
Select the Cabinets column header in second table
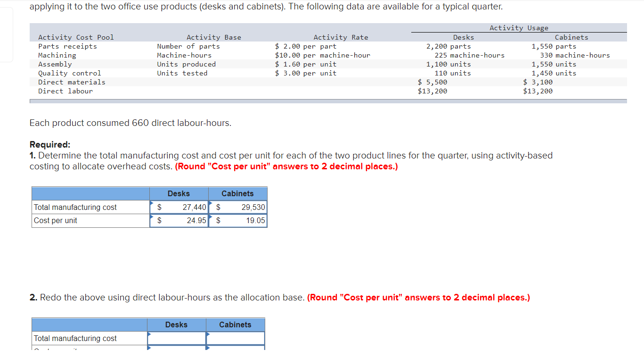coord(235,325)
